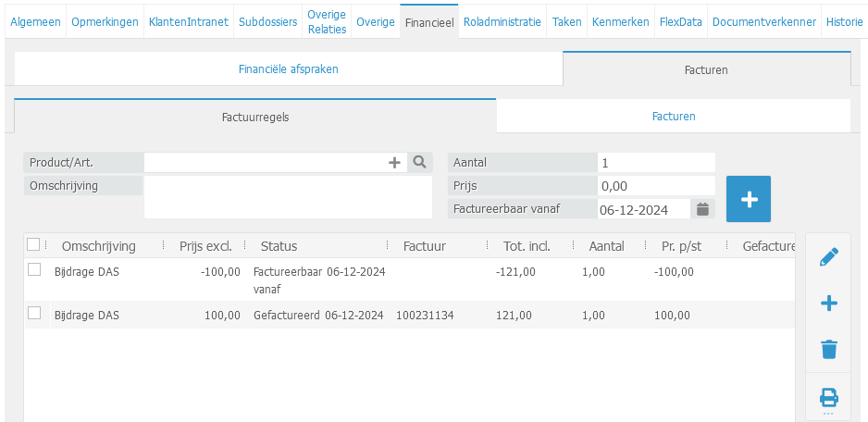The height and width of the screenshot is (422, 868).
Task: Open the FlexData tab
Action: 681,22
